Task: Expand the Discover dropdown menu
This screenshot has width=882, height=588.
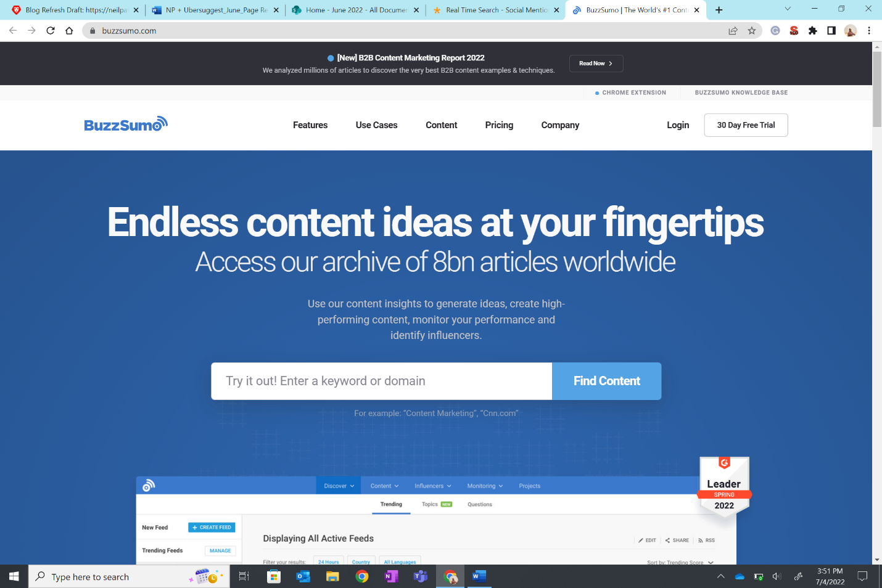Action: pyautogui.click(x=338, y=485)
